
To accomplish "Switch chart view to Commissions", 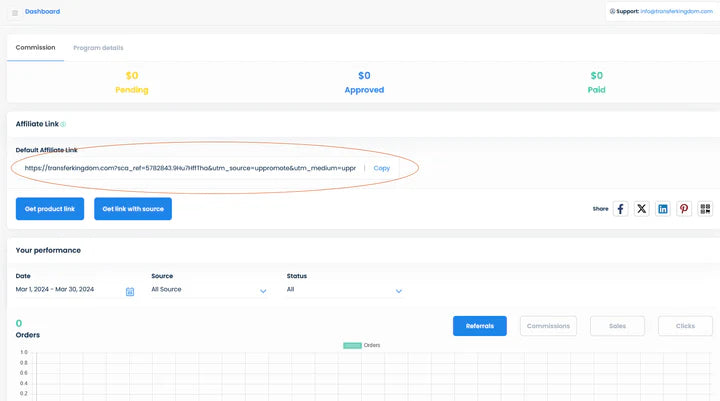I will 548,326.
